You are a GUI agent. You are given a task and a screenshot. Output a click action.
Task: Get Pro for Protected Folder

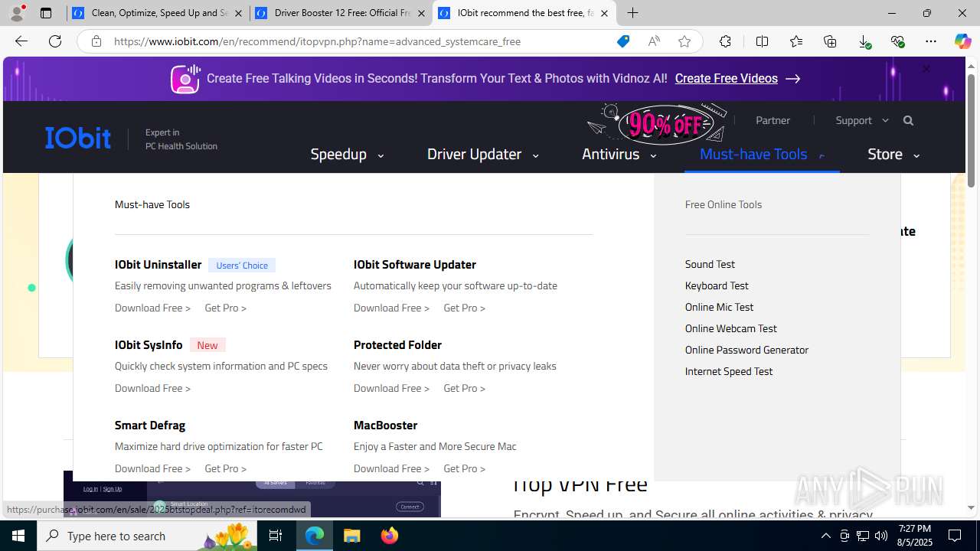pos(465,388)
